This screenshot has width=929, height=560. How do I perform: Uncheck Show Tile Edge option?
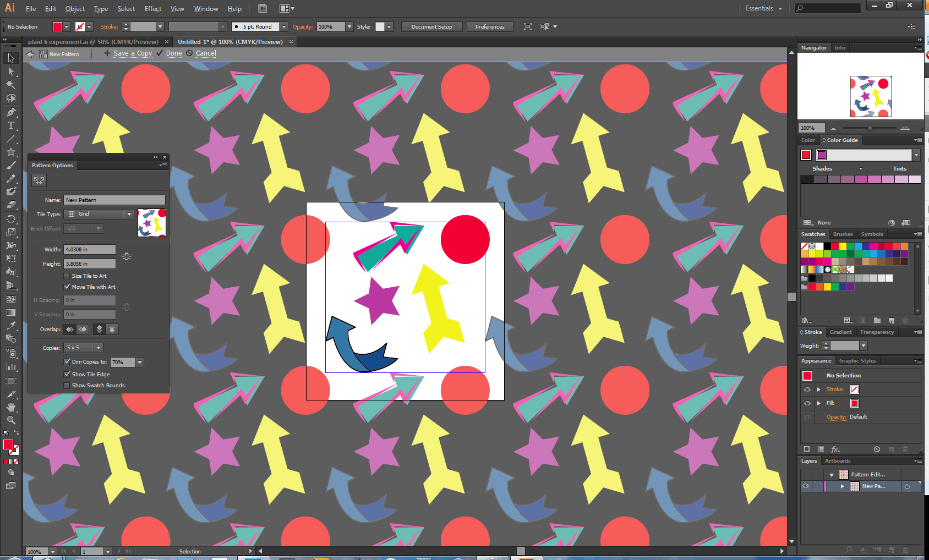pos(67,375)
